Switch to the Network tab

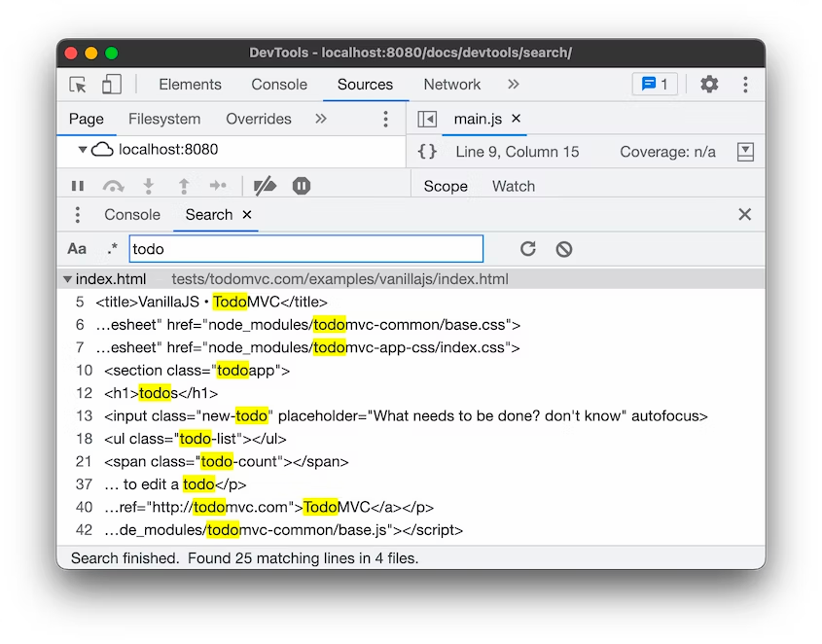tap(451, 85)
